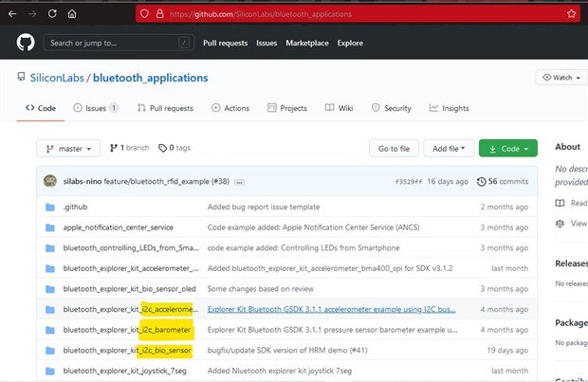The image size is (588, 382).
Task: Click the GitHub Octocat logo
Action: 25,43
